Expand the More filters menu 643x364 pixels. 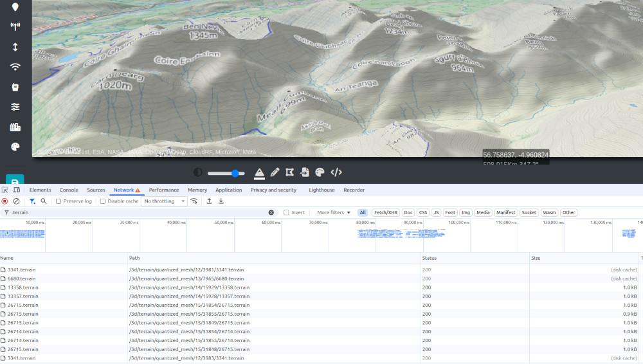click(334, 212)
